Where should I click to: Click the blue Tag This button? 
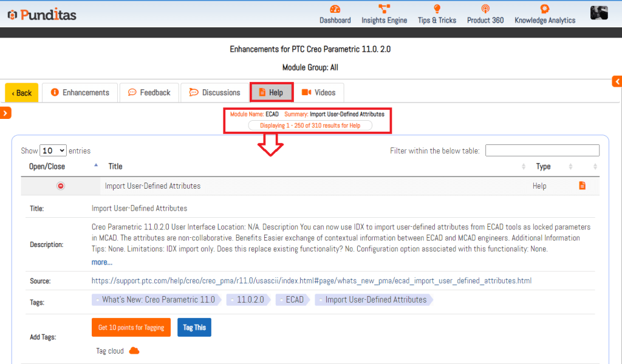click(194, 327)
